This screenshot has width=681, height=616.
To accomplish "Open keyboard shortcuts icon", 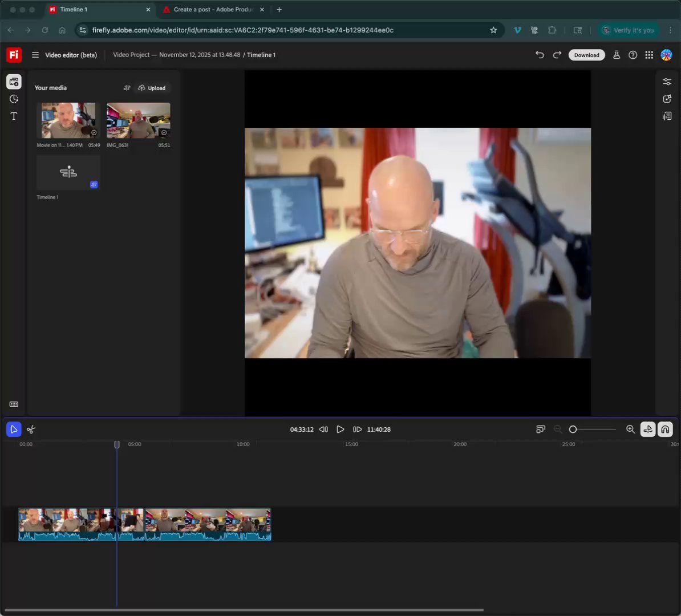I will click(14, 404).
